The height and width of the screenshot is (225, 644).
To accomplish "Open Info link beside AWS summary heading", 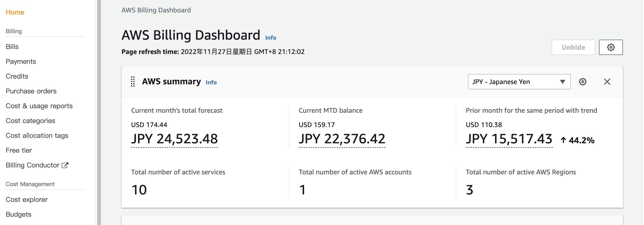I will 211,82.
